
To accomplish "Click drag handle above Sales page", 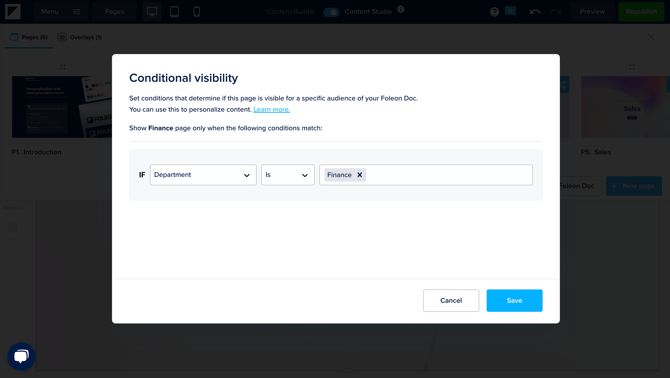I will tap(632, 67).
